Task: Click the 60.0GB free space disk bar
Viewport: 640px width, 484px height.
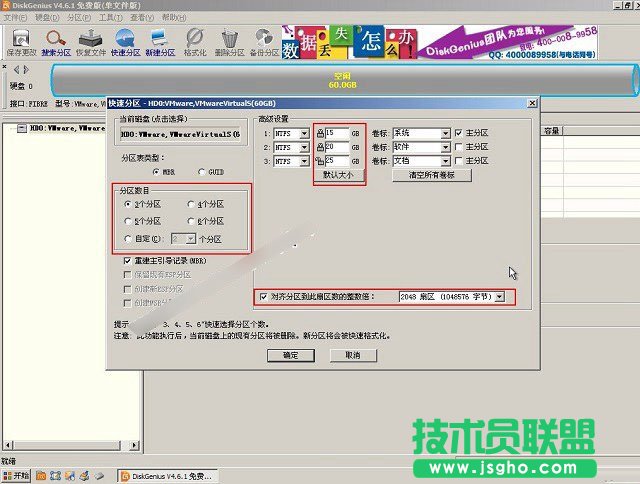Action: [x=343, y=80]
